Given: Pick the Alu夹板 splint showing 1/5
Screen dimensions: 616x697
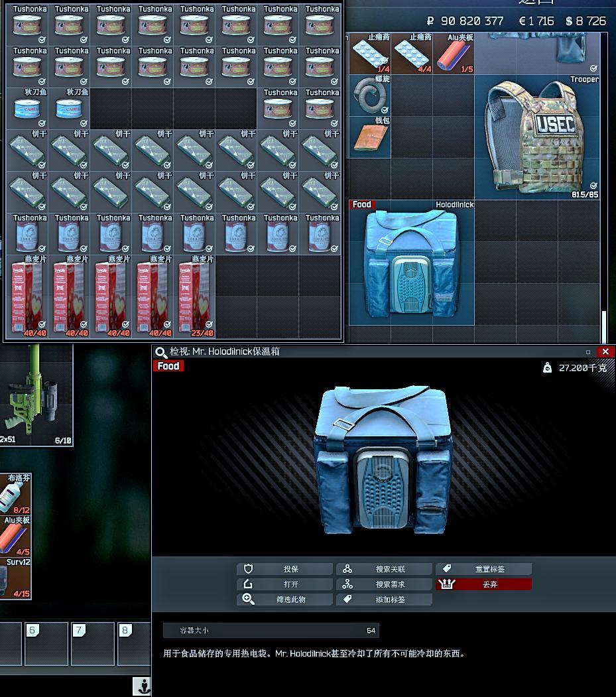Looking at the screenshot, I should pos(454,54).
